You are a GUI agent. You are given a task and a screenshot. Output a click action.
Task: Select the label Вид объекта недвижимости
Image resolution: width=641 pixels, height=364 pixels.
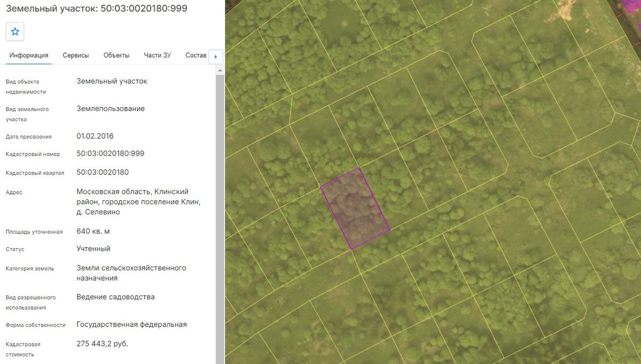pos(26,86)
